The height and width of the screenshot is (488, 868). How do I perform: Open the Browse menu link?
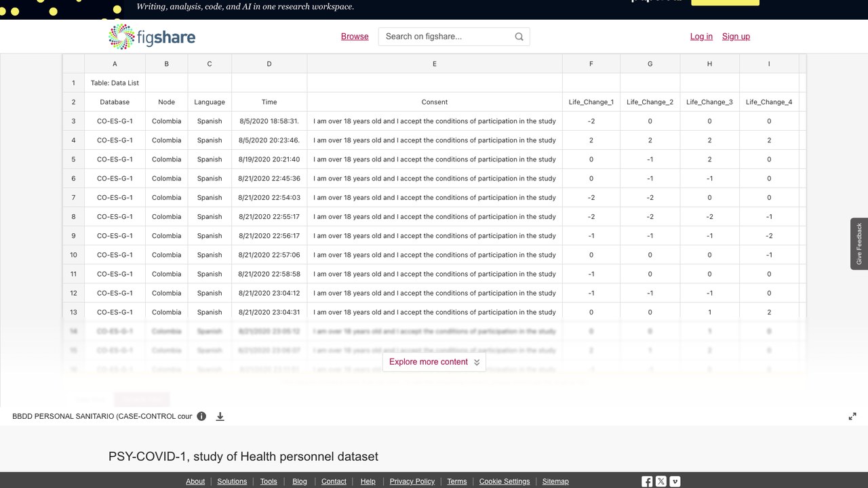point(355,37)
